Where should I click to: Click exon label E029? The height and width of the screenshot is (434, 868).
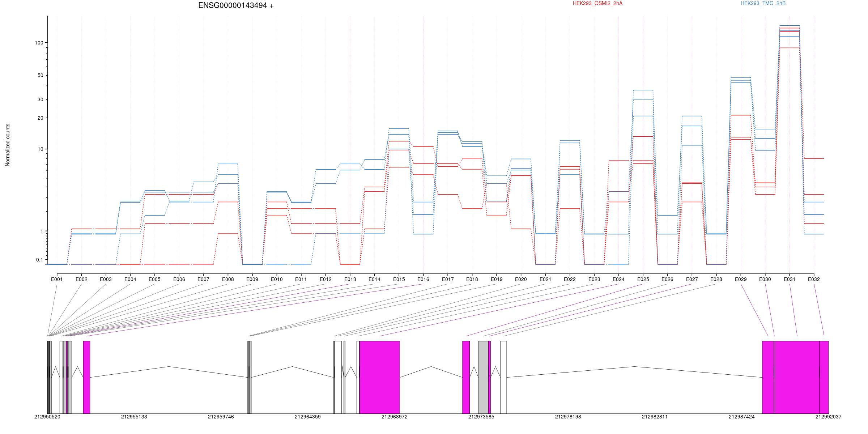click(741, 279)
